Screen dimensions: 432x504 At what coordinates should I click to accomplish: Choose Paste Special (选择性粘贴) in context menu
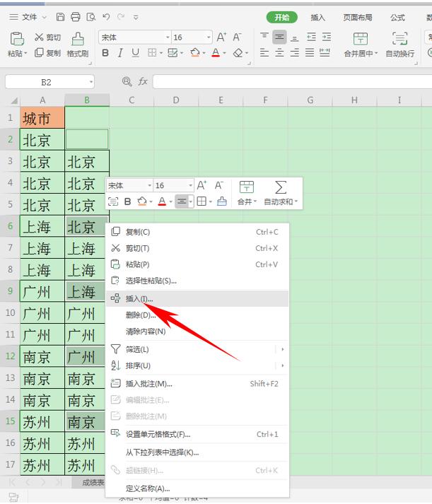click(x=197, y=281)
